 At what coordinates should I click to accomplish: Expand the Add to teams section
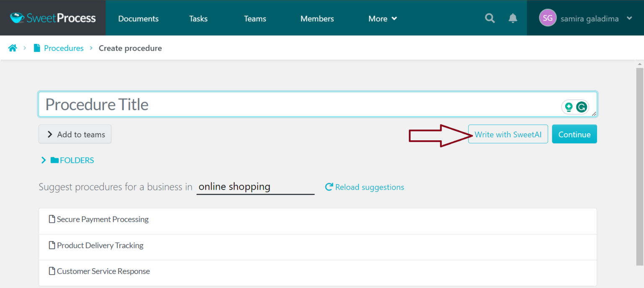pos(75,134)
